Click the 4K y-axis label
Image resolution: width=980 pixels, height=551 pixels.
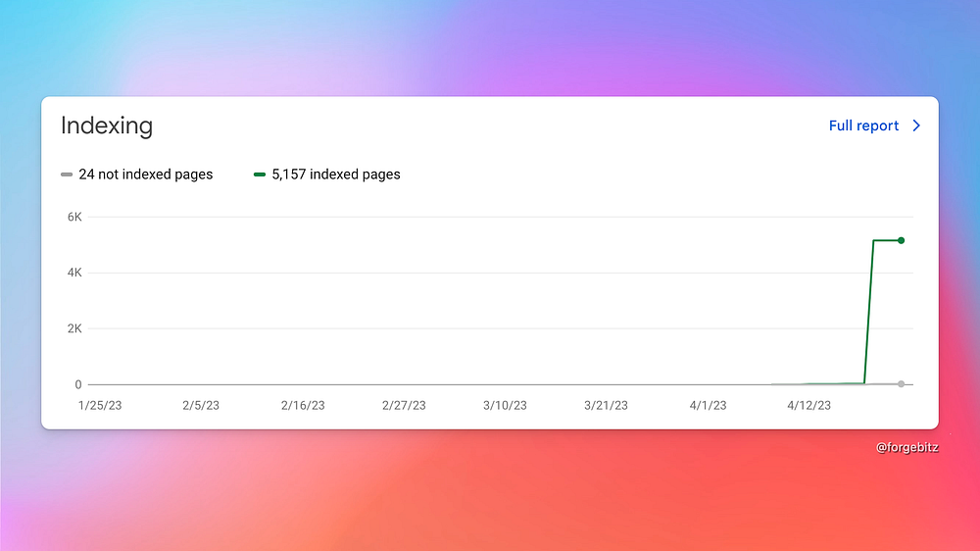point(74,273)
